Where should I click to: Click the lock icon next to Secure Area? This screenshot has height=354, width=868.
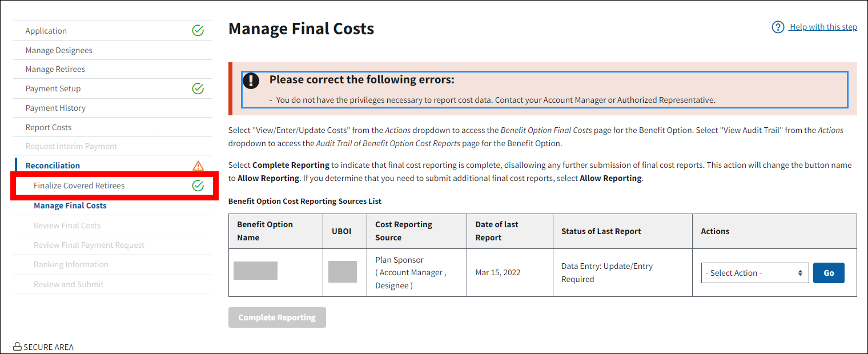(x=17, y=347)
